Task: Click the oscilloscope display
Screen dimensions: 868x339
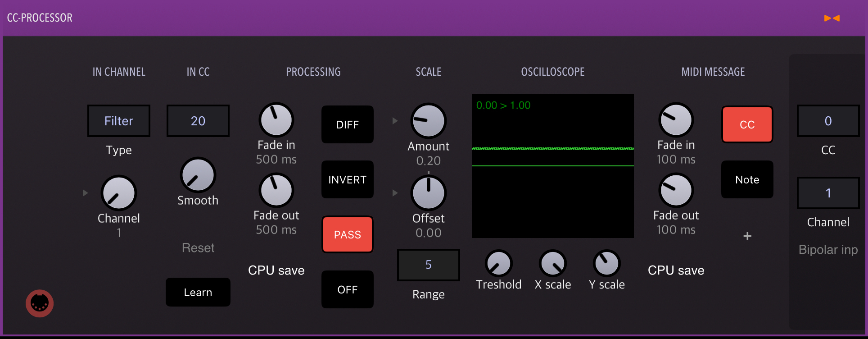Action: 553,166
